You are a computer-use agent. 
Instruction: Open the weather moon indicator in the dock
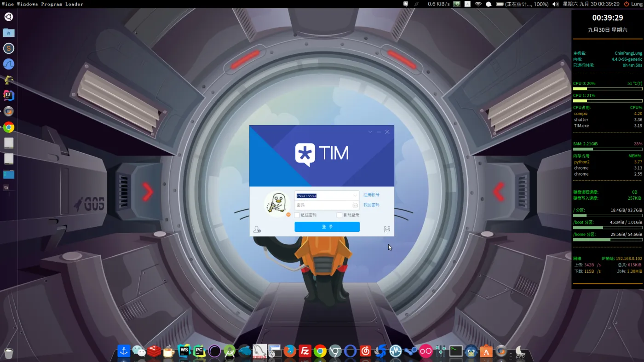520,352
